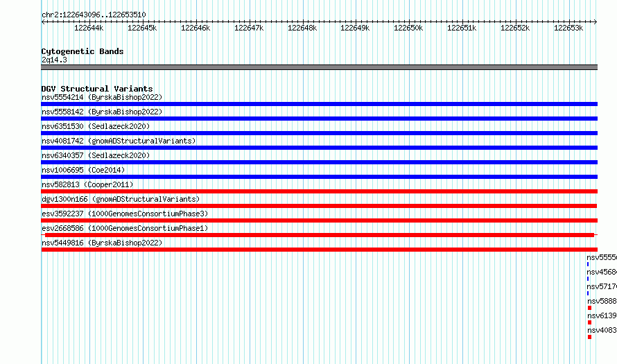The height and width of the screenshot is (364, 617).
Task: Select red bar of nsv5449816
Action: tap(319, 250)
